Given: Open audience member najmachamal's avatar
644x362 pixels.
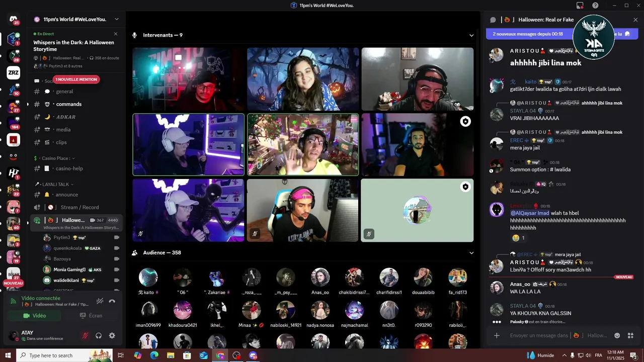Looking at the screenshot, I should point(354,310).
